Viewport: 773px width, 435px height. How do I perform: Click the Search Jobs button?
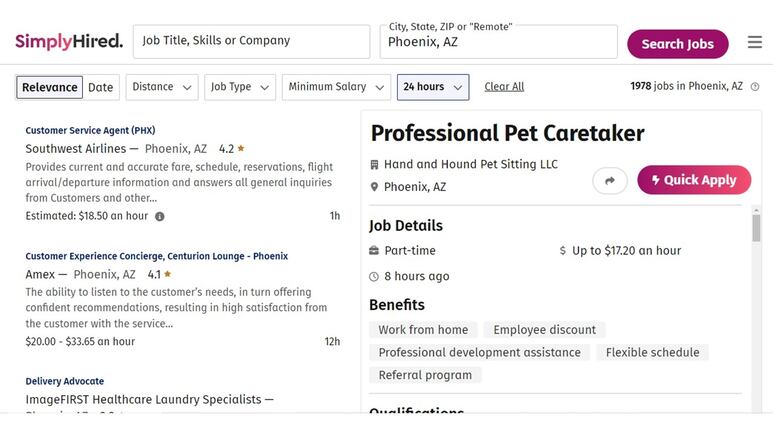click(x=677, y=44)
